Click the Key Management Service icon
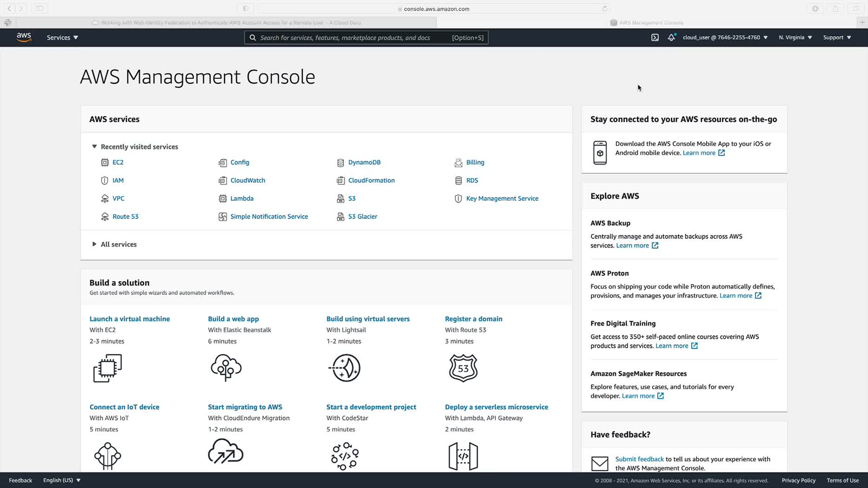 pyautogui.click(x=459, y=198)
